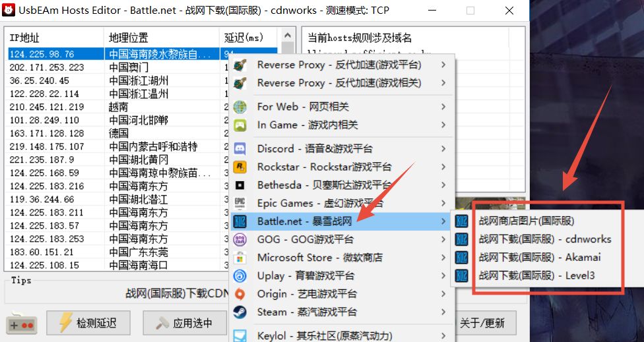Click scroll up arrow of IP list
Viewport: 644px width, 342px height.
(x=288, y=36)
